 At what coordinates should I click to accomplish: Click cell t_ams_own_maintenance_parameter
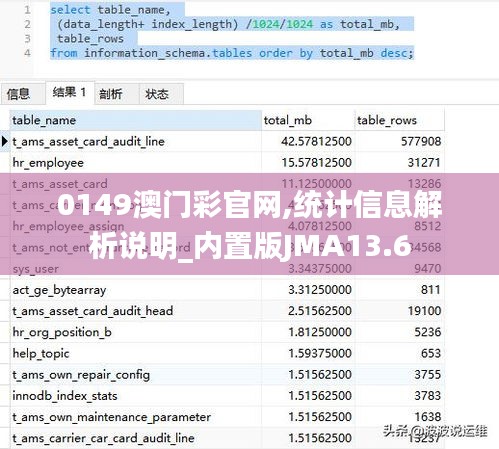[135, 417]
